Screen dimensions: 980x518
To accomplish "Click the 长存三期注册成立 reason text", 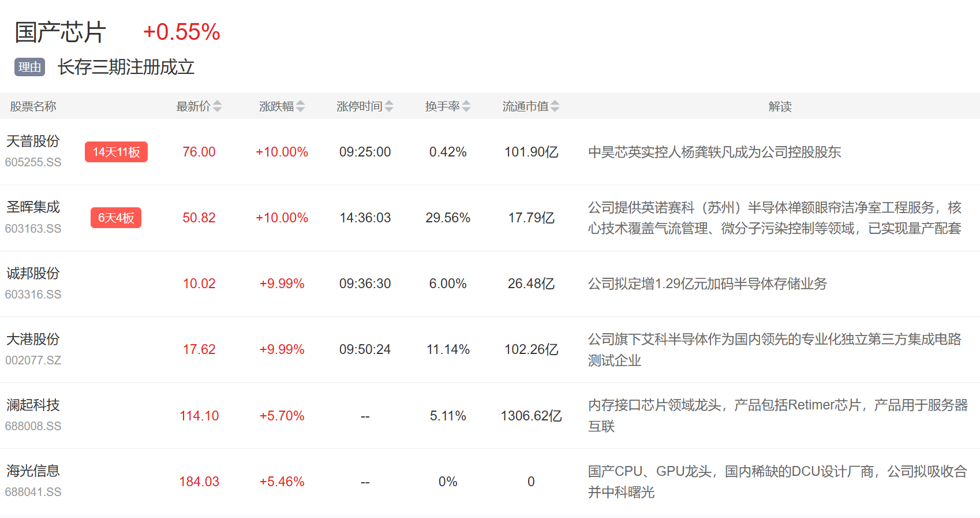I will 126,67.
